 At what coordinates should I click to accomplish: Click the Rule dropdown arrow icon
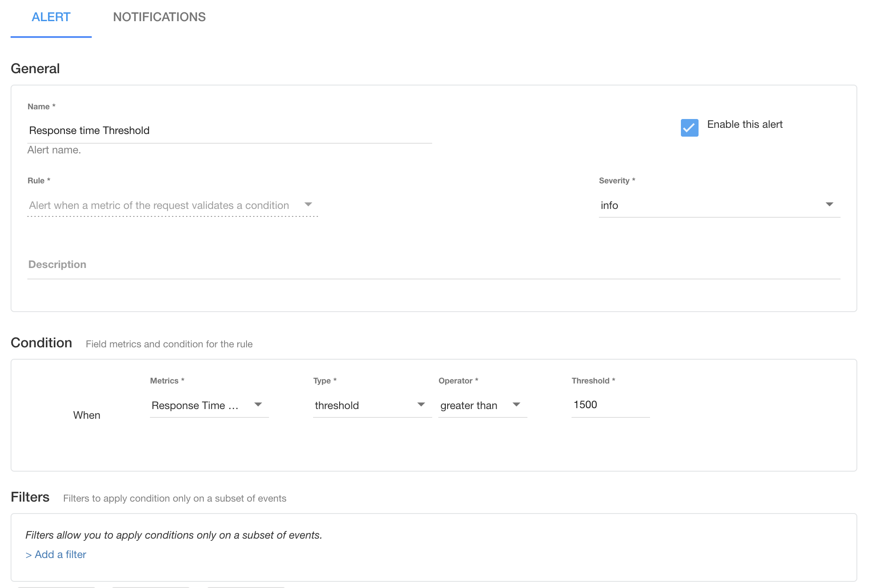[308, 205]
